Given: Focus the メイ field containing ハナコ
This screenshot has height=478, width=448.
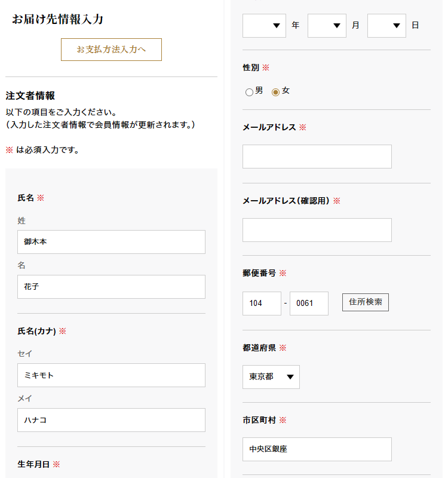Looking at the screenshot, I should coord(111,420).
